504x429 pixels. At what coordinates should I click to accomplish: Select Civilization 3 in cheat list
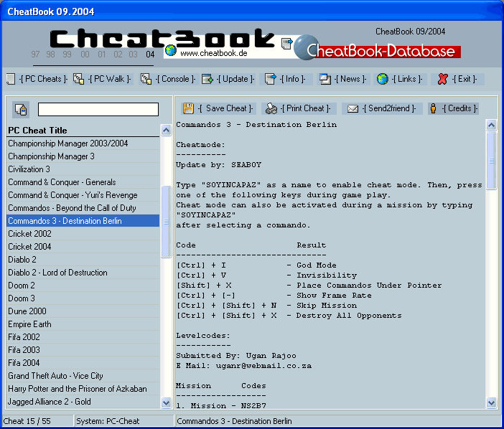click(83, 169)
